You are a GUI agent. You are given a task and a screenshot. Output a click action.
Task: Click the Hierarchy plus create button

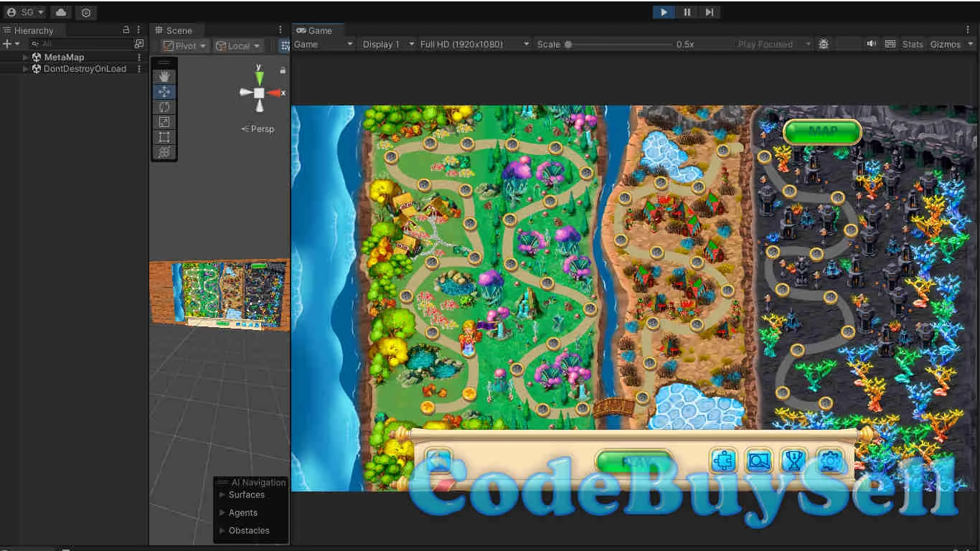(7, 44)
